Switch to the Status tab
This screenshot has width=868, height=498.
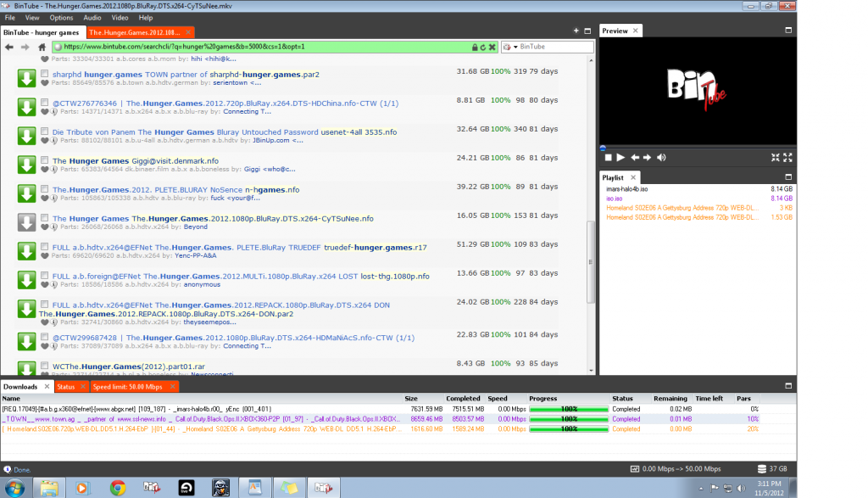pyautogui.click(x=66, y=387)
